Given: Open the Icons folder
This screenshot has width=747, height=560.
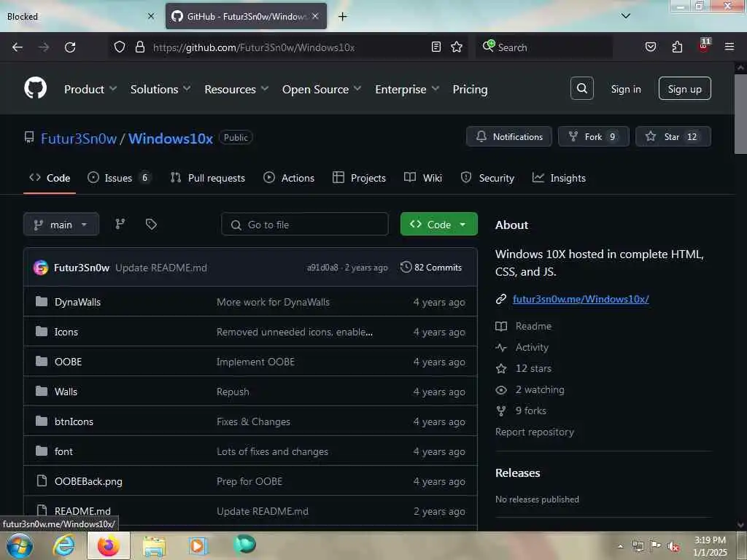Looking at the screenshot, I should pyautogui.click(x=66, y=332).
